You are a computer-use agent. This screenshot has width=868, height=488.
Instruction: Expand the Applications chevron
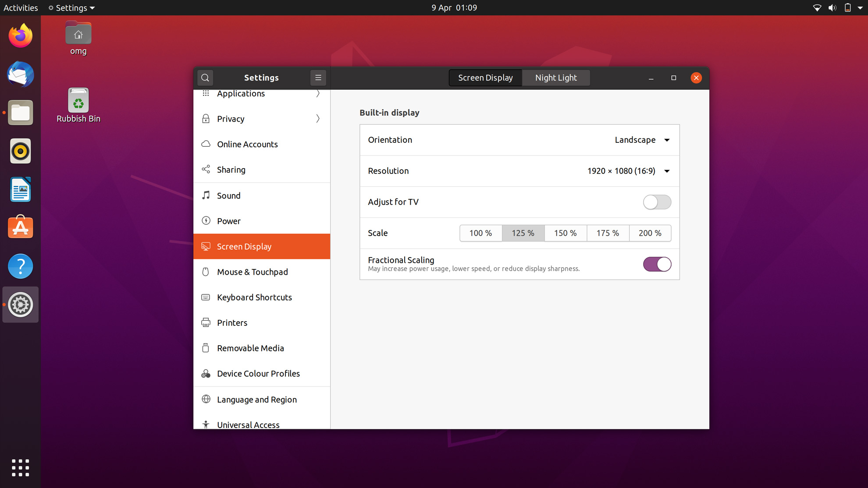[x=318, y=93]
